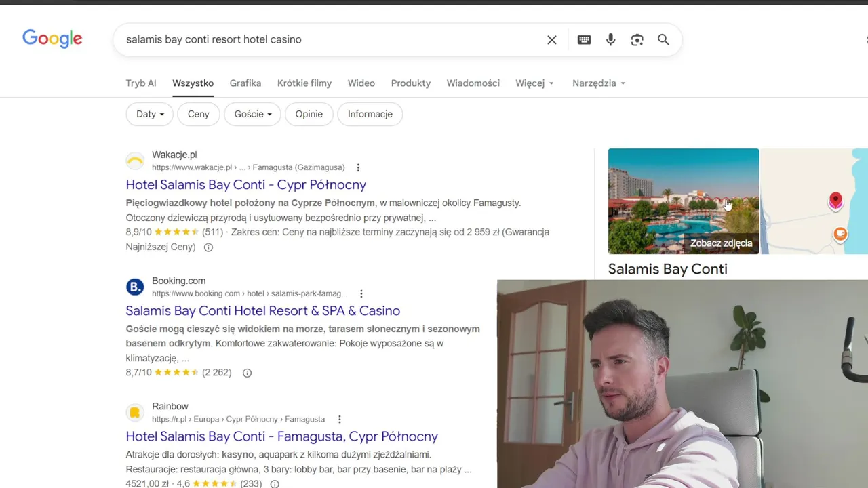Open Hotel Salamis Bay Conti - Famagusta link
This screenshot has height=488, width=868.
pos(282,436)
